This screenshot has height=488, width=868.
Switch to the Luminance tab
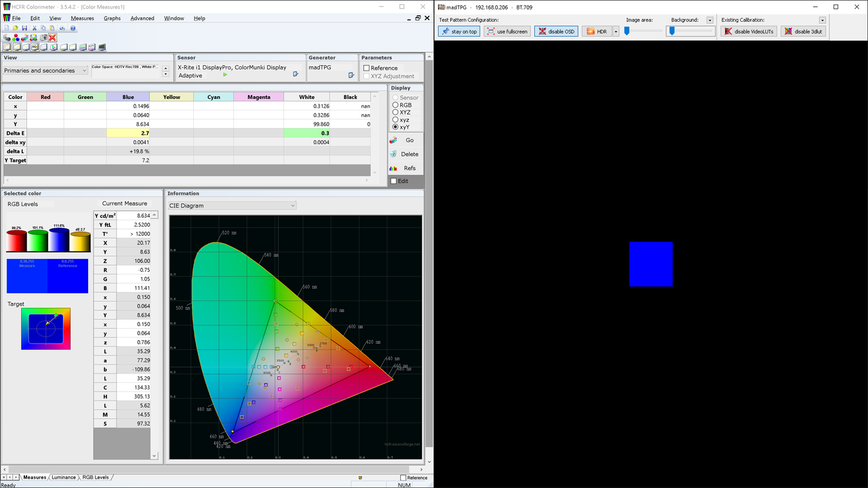coord(64,477)
